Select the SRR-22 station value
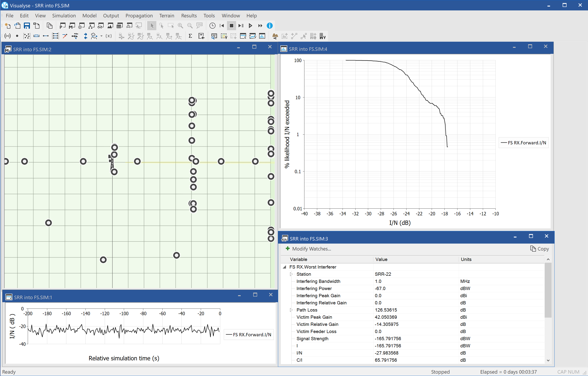588x376 pixels. pos(383,274)
